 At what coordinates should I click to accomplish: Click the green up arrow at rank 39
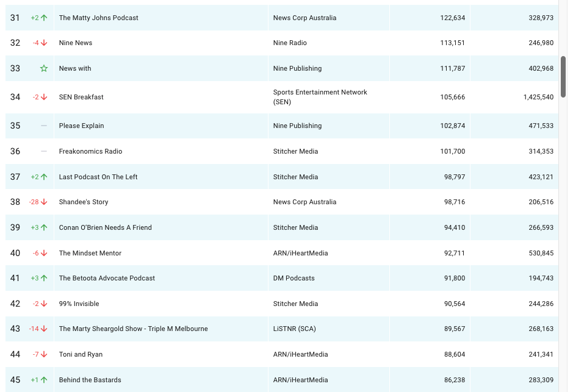pyautogui.click(x=44, y=227)
